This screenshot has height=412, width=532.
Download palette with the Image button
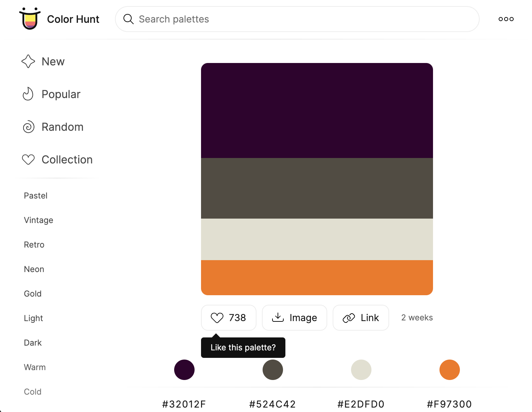294,318
